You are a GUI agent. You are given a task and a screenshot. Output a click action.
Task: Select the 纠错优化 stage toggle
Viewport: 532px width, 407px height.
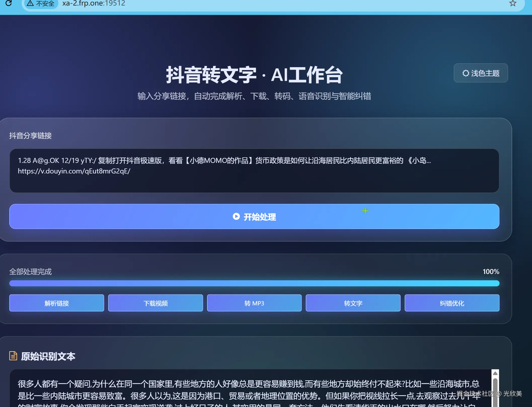[452, 303]
